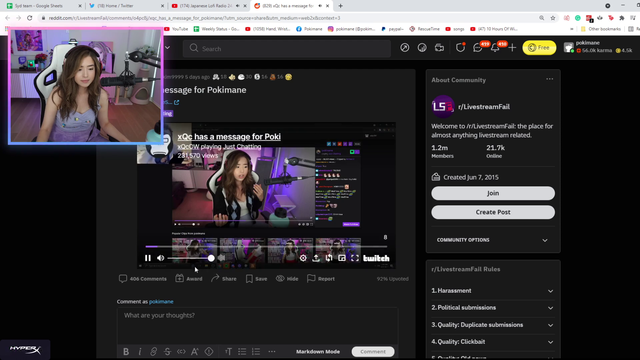Toggle inline code formatting
This screenshot has width=640, height=360.
tap(181, 351)
